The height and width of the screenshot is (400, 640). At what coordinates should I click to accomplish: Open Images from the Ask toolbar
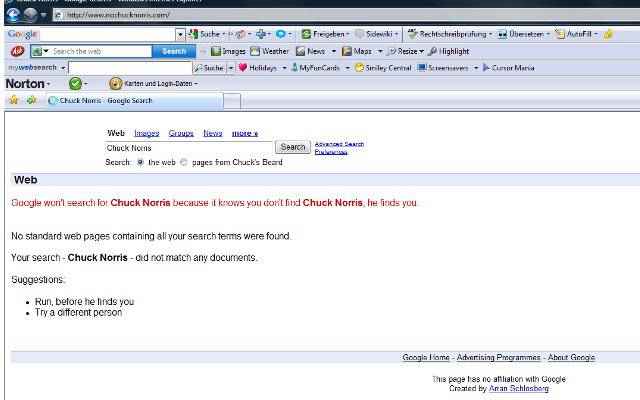(228, 51)
